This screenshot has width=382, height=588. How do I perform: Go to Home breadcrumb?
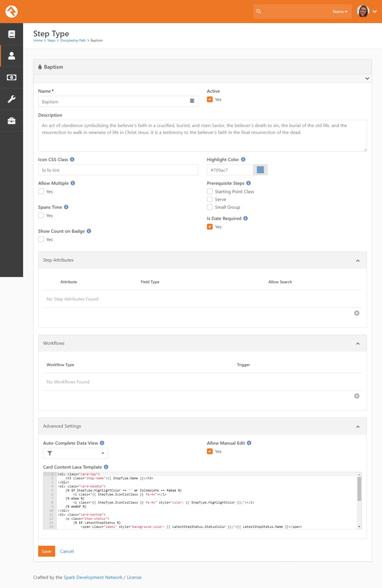tap(38, 40)
